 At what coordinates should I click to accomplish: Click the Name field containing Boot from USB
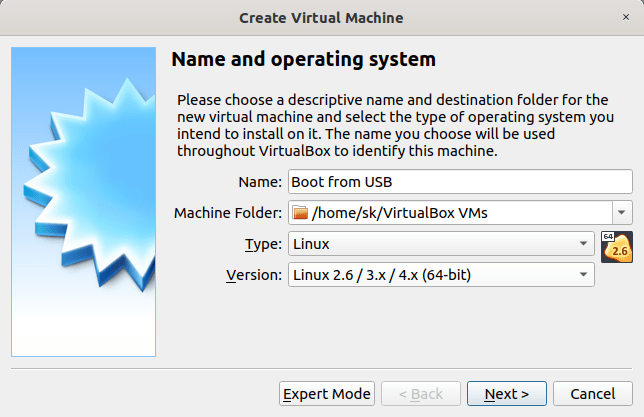coord(460,182)
